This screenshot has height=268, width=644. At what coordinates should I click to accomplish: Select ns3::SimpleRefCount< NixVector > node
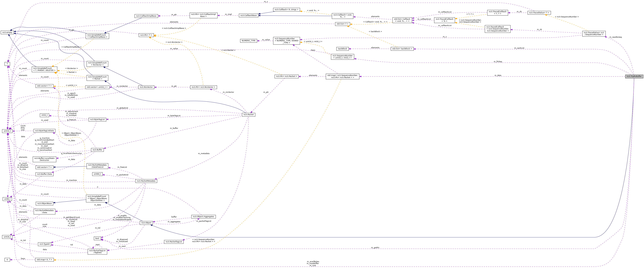(x=97, y=64)
